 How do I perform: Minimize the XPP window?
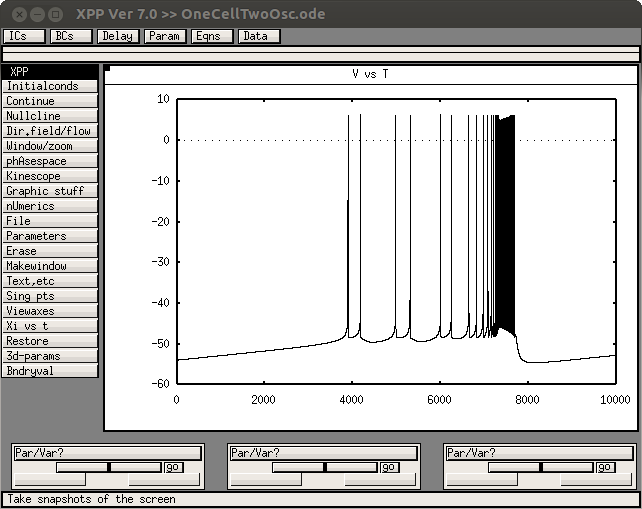[37, 14]
